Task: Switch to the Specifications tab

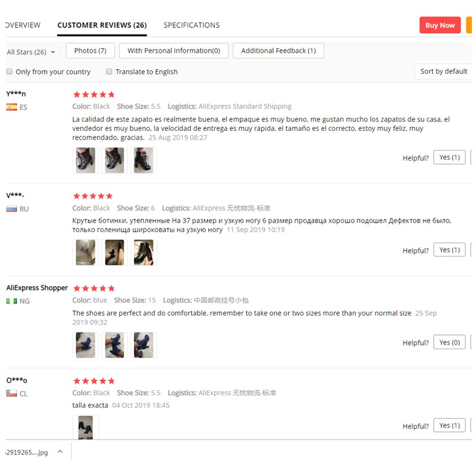Action: [192, 25]
